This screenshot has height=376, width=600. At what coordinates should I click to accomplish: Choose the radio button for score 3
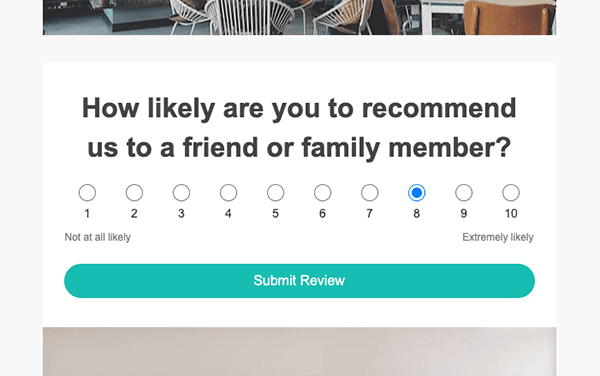tap(181, 193)
